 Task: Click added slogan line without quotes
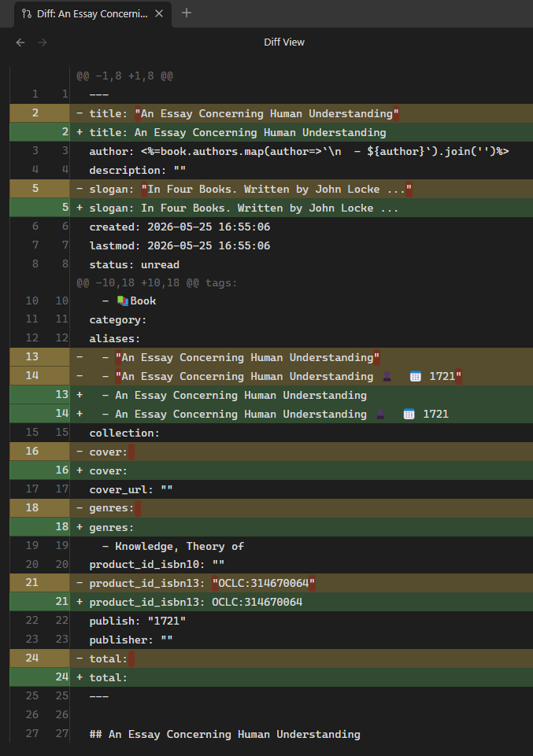(271, 208)
